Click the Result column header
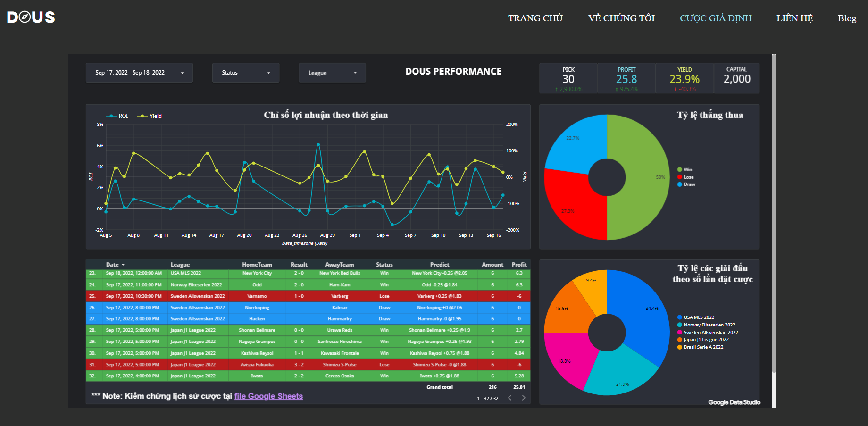The height and width of the screenshot is (426, 868). click(x=299, y=265)
